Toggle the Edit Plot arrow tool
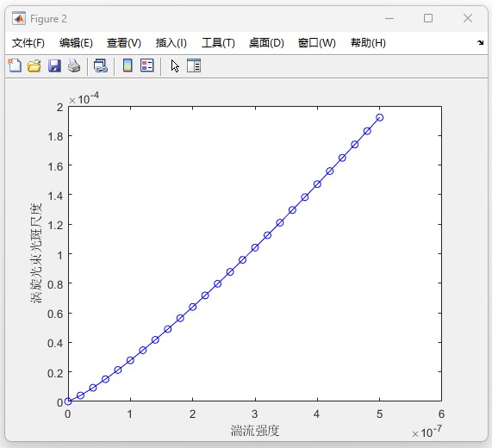 (x=175, y=65)
